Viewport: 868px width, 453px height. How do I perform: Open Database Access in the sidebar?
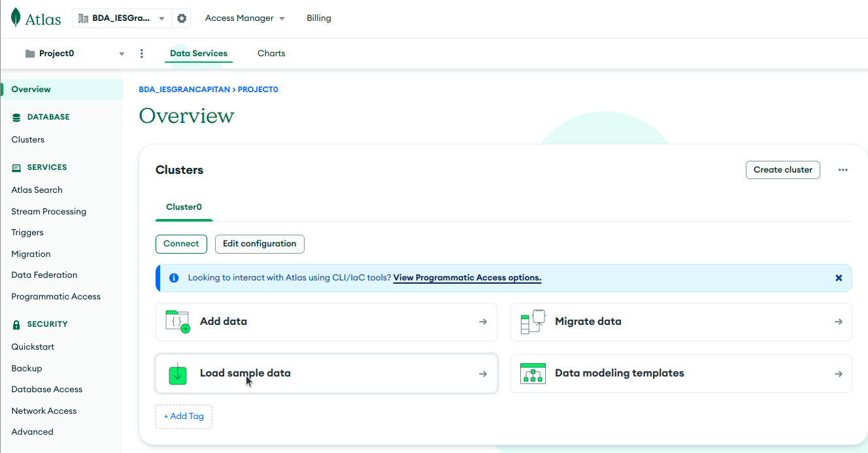[47, 390]
